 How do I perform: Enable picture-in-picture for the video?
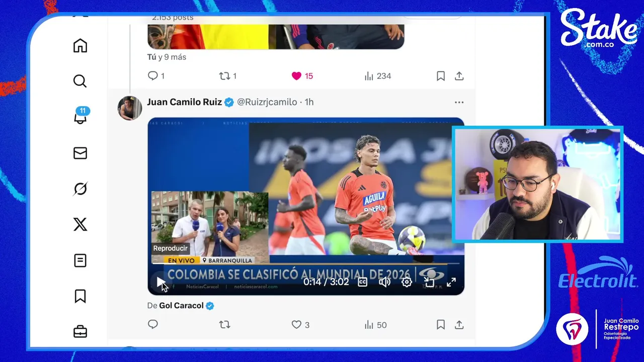tap(429, 282)
